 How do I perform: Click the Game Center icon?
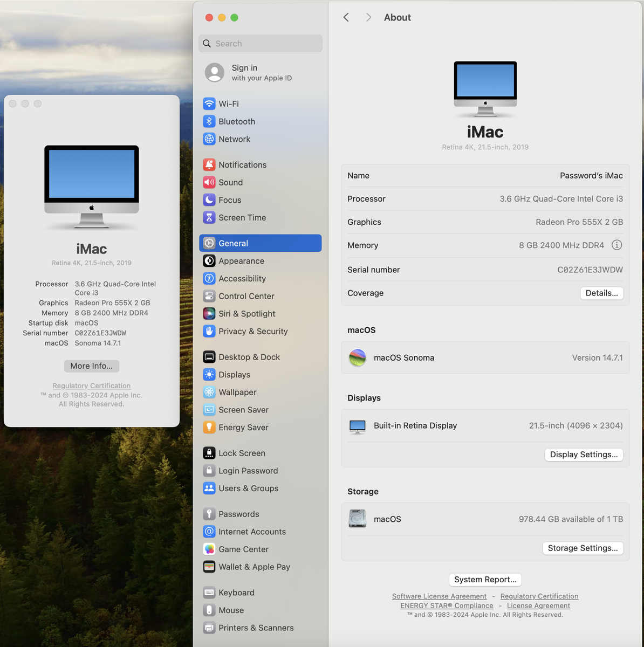(209, 549)
